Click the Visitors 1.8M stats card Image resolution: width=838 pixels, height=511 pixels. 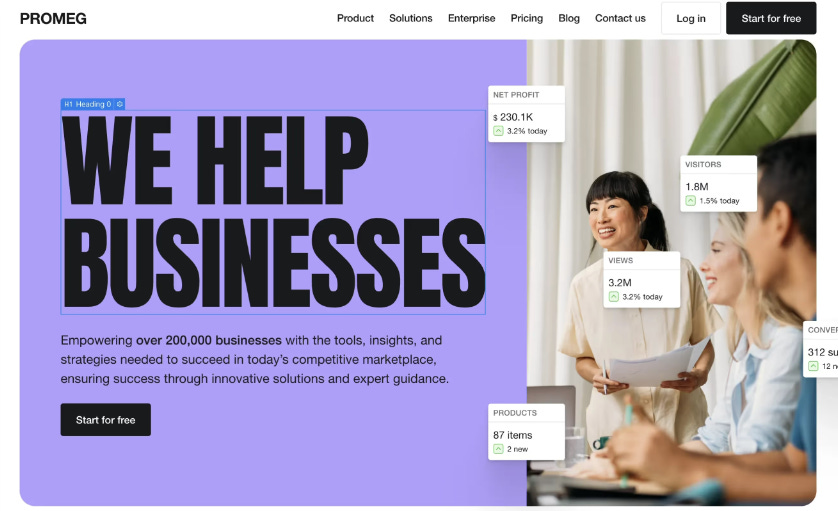tap(718, 183)
